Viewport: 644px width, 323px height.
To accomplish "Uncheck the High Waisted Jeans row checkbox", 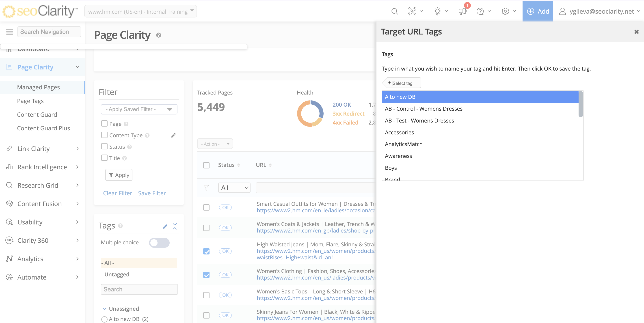I will coord(206,251).
